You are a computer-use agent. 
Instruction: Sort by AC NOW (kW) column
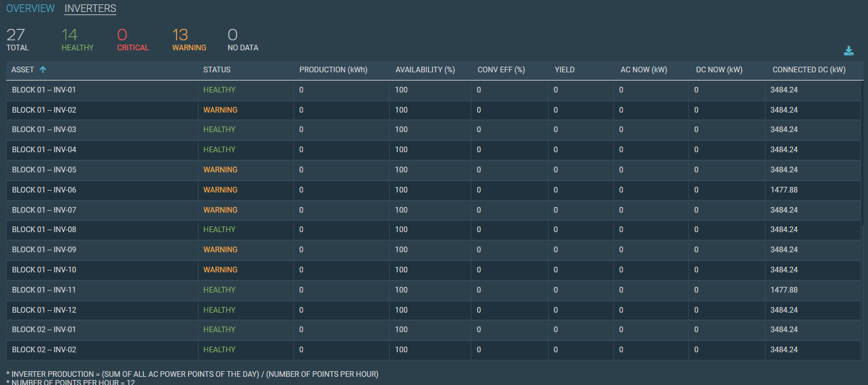point(644,70)
